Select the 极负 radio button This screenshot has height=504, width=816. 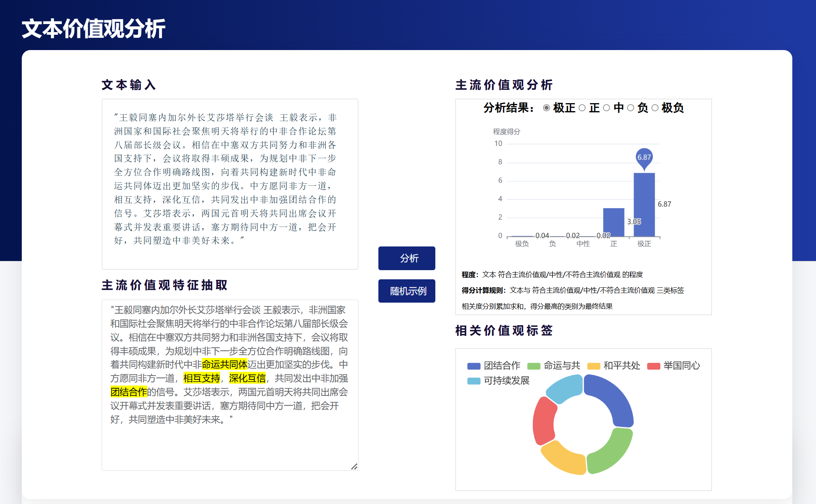click(655, 108)
